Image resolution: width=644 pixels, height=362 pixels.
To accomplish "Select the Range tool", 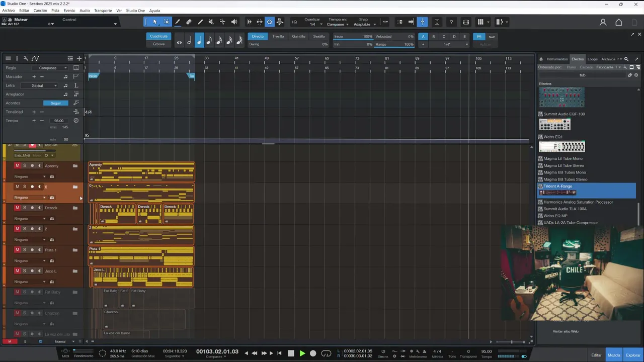I will click(167, 22).
